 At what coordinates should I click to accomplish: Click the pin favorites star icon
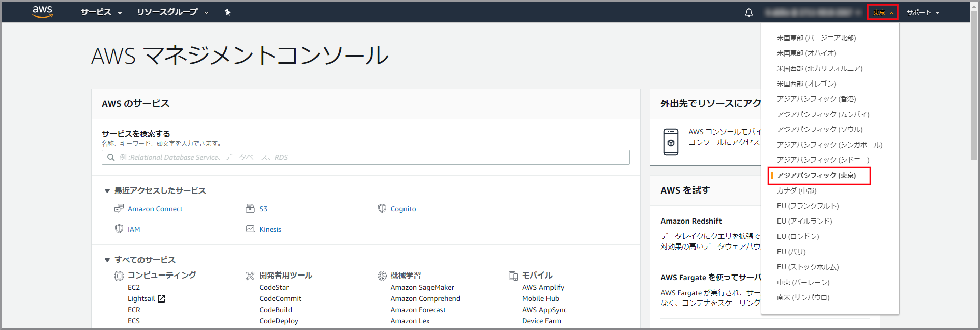[227, 12]
